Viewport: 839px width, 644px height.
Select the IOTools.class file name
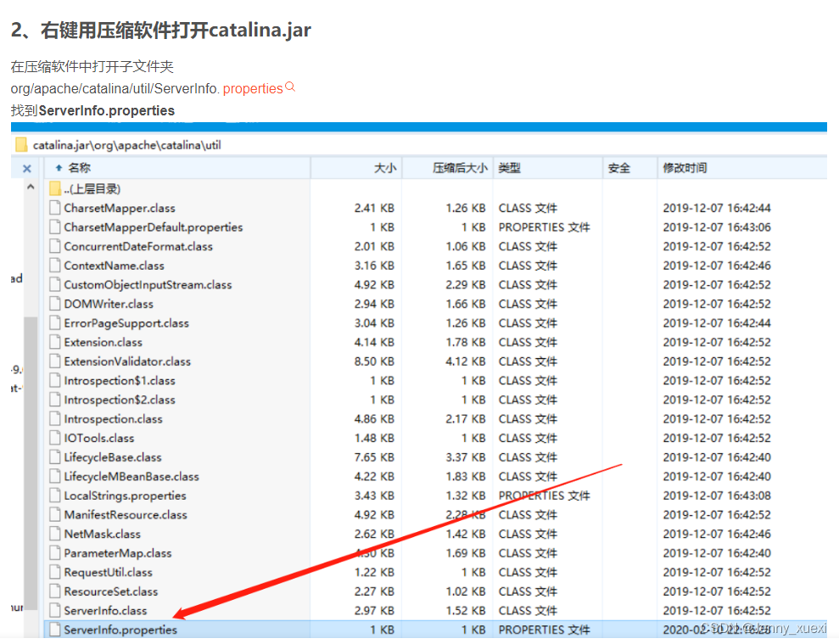coord(99,439)
